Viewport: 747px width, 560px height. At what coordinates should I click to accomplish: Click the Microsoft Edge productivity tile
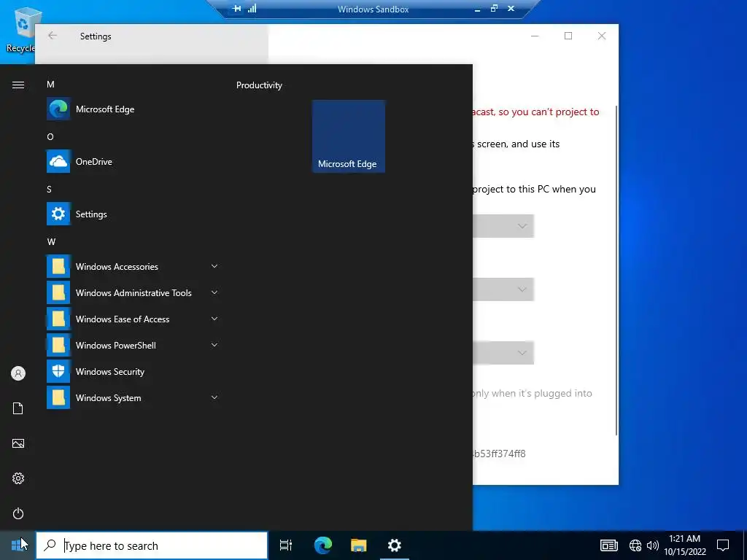point(348,136)
